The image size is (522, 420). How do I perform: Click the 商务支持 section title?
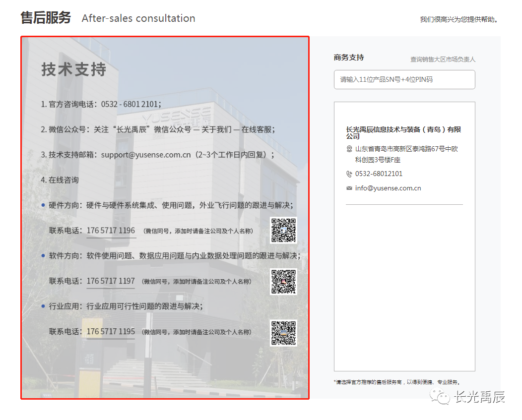tap(349, 58)
